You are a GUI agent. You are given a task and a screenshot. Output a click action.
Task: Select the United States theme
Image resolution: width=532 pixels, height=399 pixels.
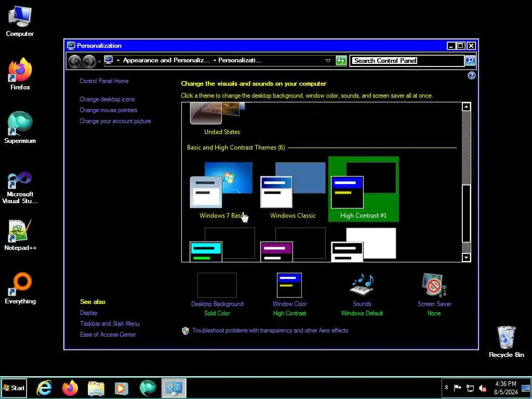pyautogui.click(x=222, y=119)
